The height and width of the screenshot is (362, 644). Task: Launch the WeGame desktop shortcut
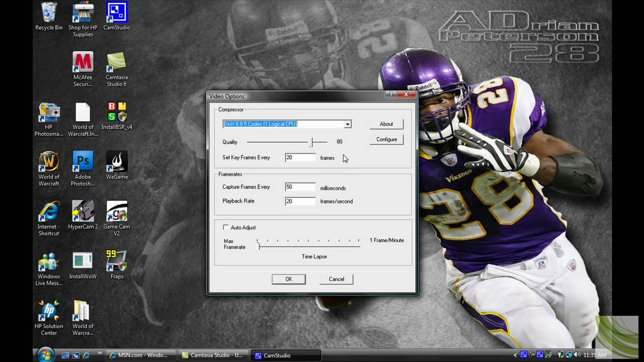[x=117, y=165]
